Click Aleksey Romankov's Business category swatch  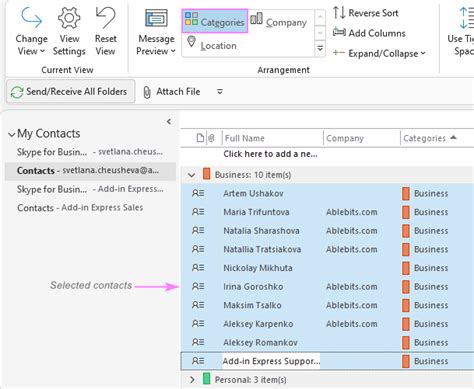(406, 342)
